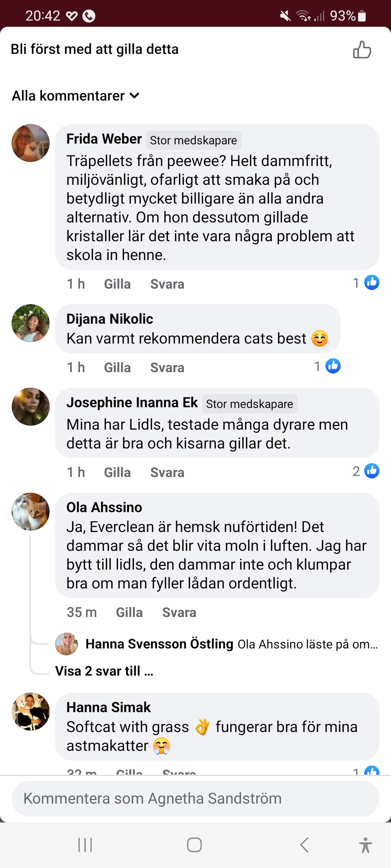Viewport: 391px width, 868px height.
Task: Open Josephine Inanna Ek's profile name link
Action: [132, 403]
